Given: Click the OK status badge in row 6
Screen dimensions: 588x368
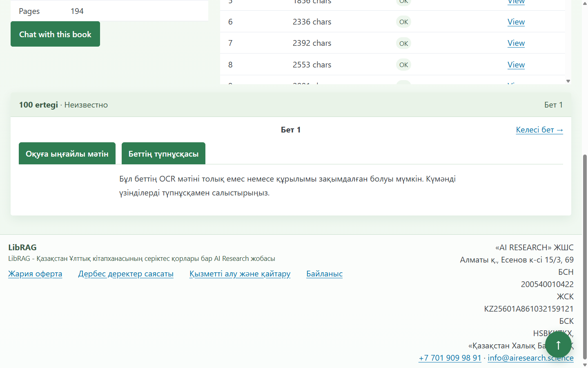Looking at the screenshot, I should (x=403, y=22).
